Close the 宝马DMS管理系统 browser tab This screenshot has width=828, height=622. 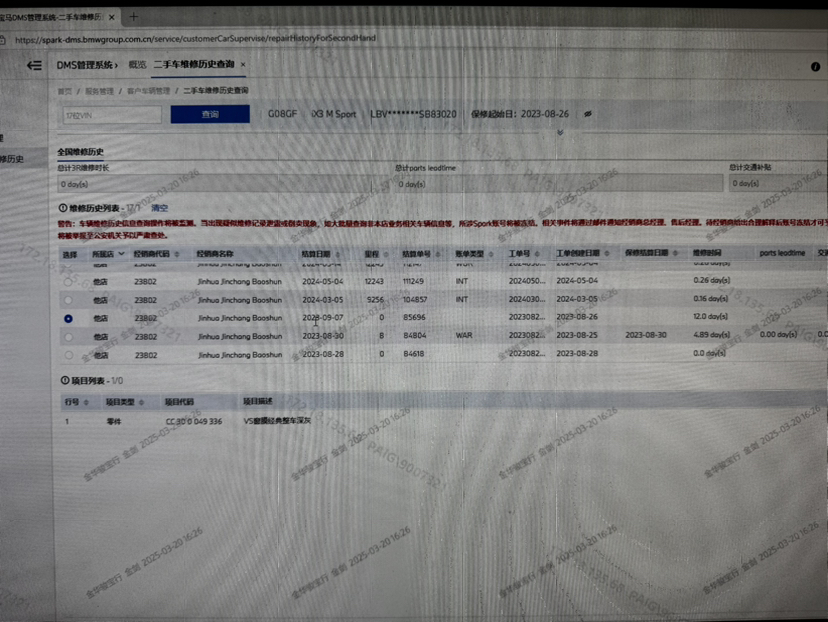pyautogui.click(x=111, y=17)
